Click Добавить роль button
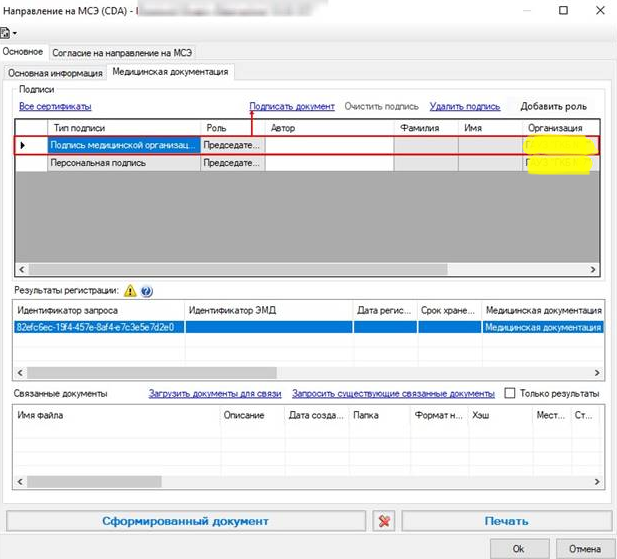The width and height of the screenshot is (617, 559). pyautogui.click(x=553, y=106)
